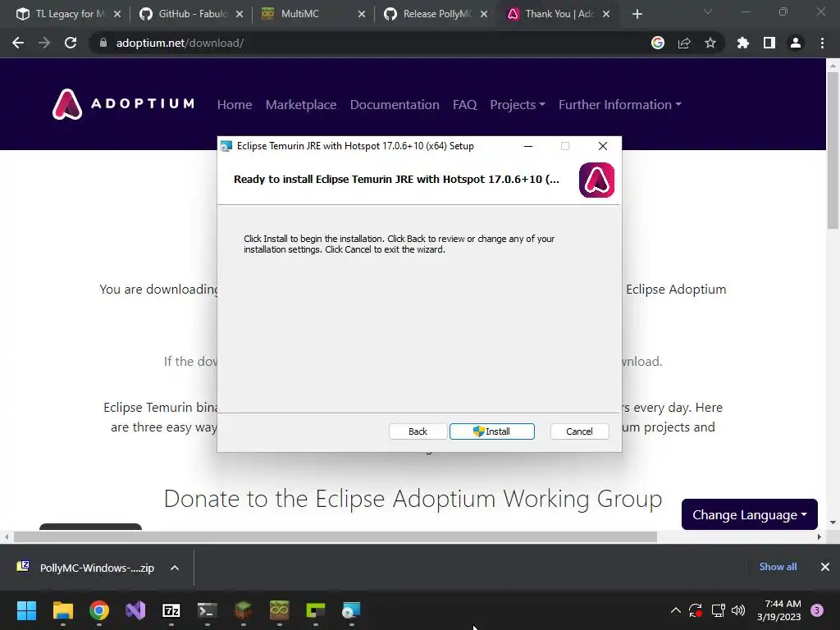Open the Adoptium logo home link
Viewport: 840px width, 630px height.
[123, 104]
